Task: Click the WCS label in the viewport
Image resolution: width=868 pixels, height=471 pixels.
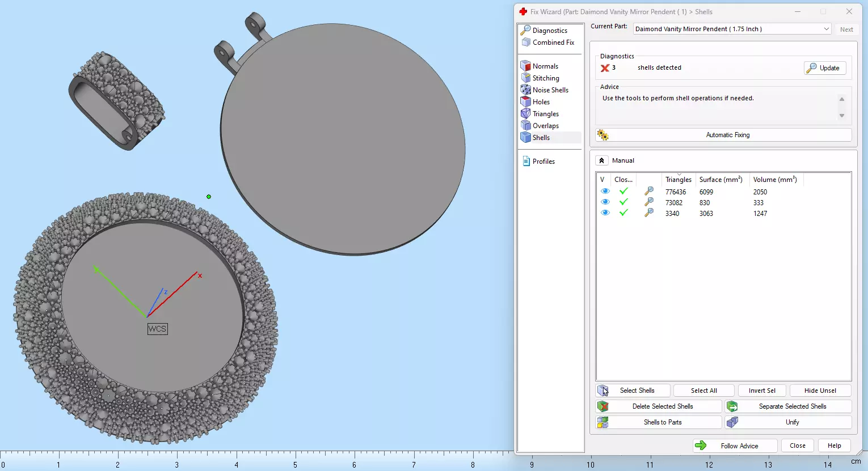Action: (x=157, y=329)
